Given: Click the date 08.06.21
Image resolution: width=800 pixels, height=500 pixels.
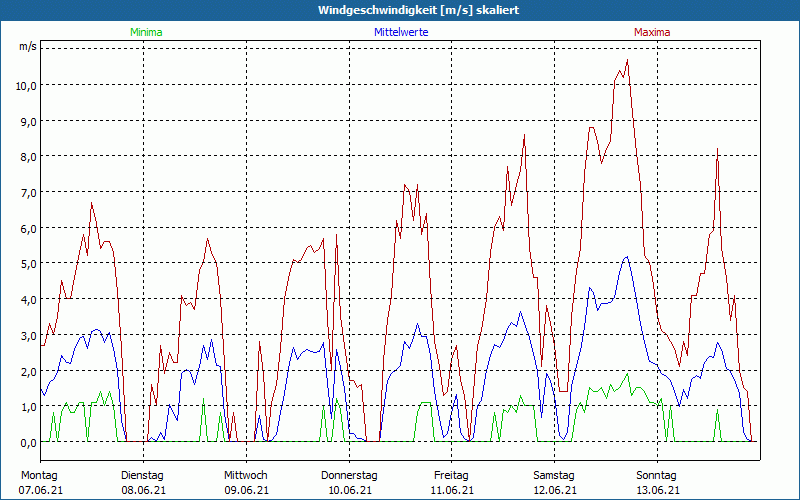Looking at the screenshot, I should click(x=143, y=490).
